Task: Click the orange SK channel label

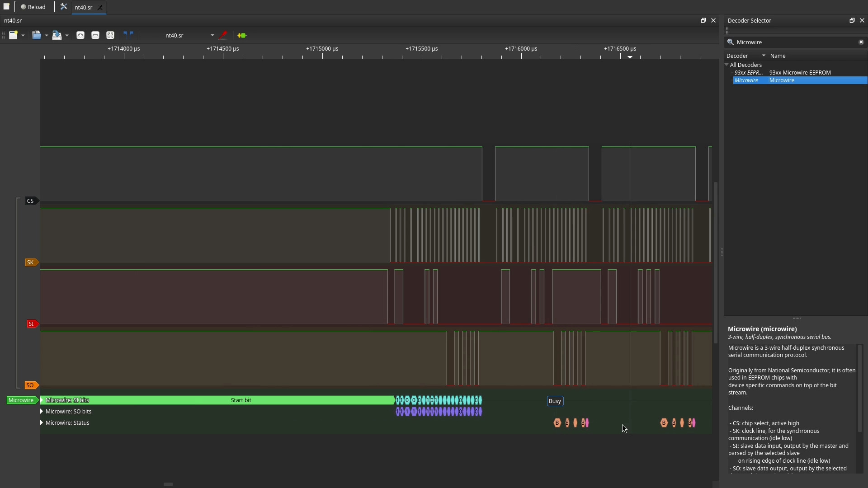Action: 30,263
